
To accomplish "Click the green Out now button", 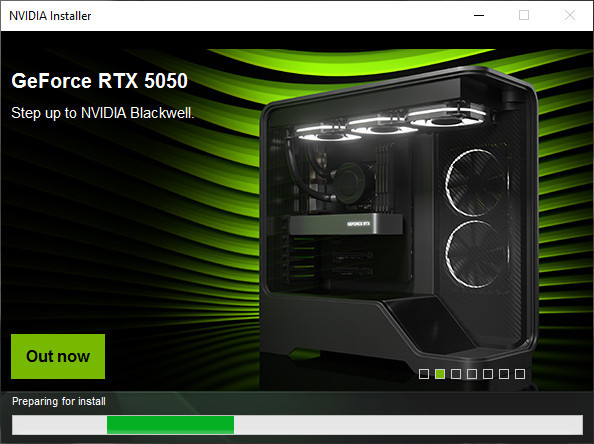I will (58, 356).
